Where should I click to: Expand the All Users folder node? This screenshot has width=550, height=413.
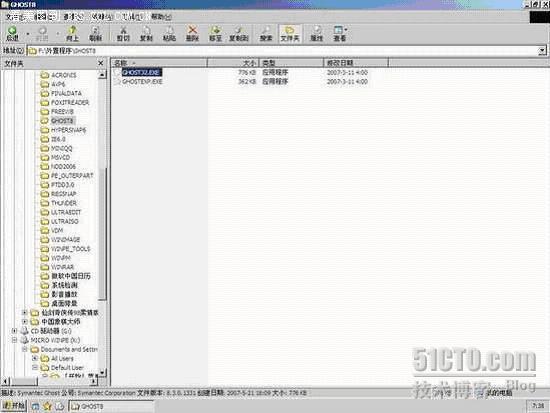pyautogui.click(x=35, y=358)
